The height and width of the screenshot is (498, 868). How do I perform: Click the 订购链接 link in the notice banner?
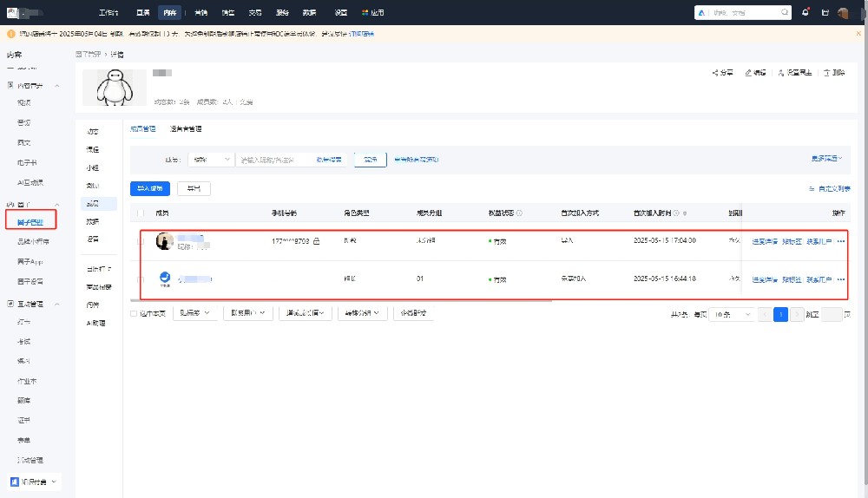(362, 34)
